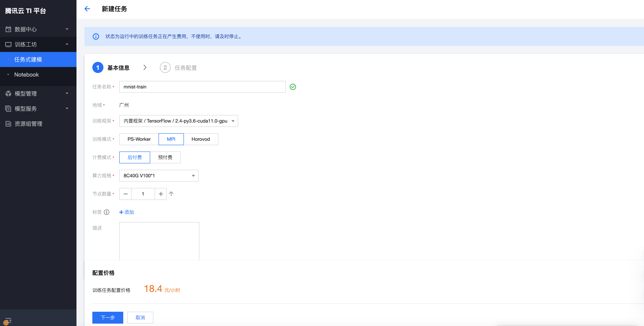
Task: Click the 添加 tag link
Action: point(126,212)
